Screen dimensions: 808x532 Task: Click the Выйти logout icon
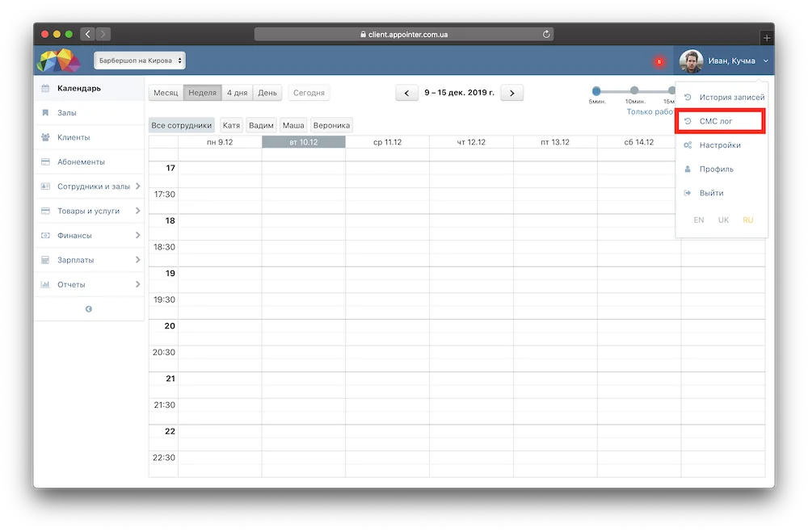688,193
